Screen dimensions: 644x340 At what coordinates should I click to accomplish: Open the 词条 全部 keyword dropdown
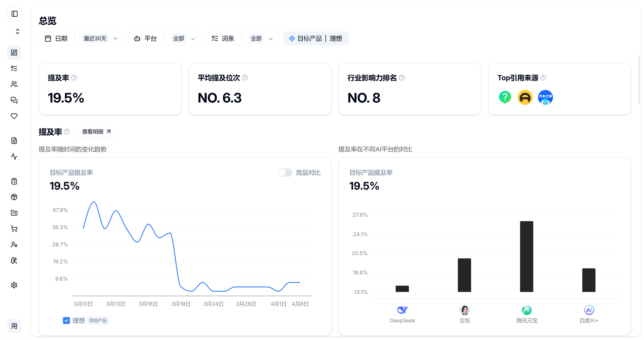pyautogui.click(x=262, y=38)
